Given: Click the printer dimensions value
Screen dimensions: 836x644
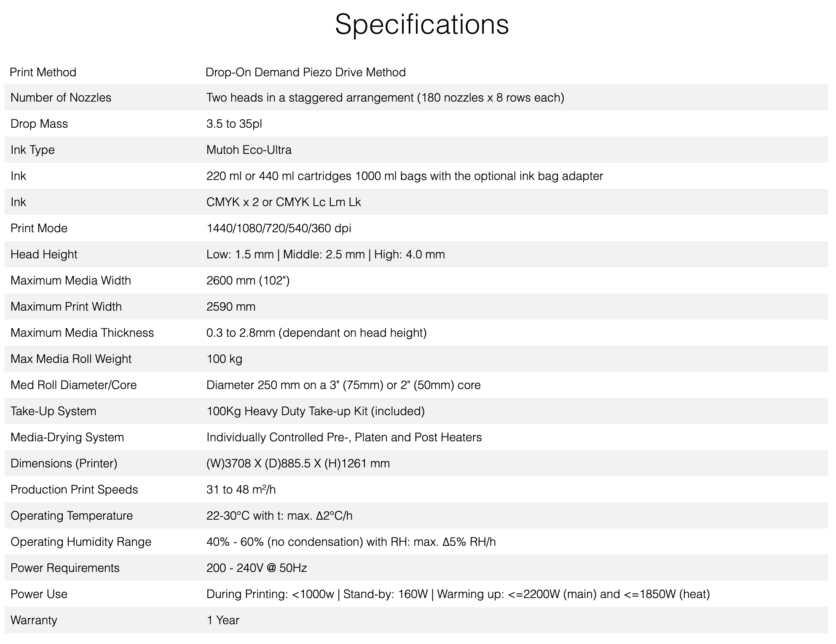Looking at the screenshot, I should click(x=298, y=464).
